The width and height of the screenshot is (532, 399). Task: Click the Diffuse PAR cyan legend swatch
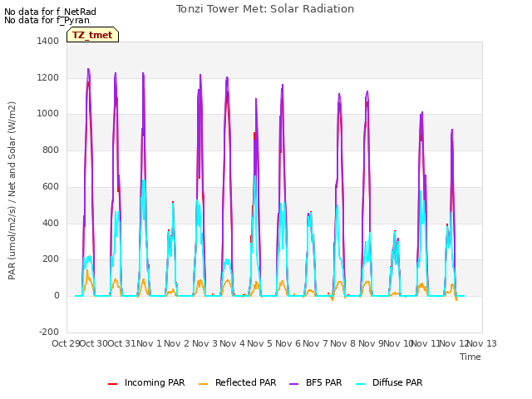point(360,384)
